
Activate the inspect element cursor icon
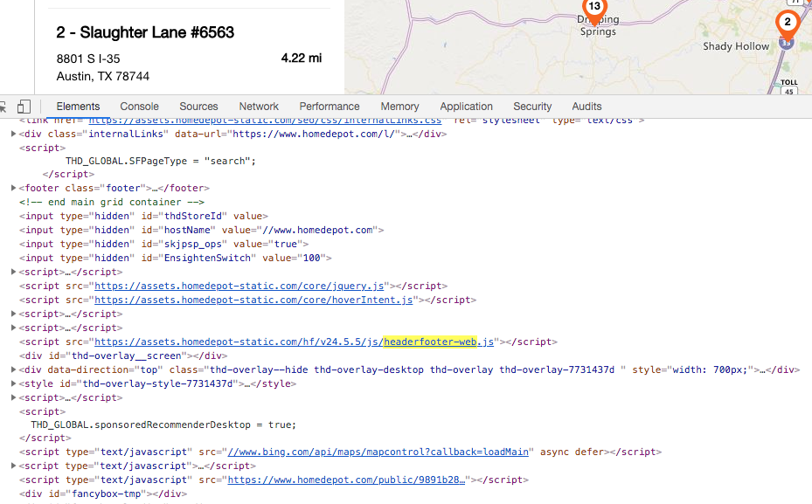pos(4,107)
